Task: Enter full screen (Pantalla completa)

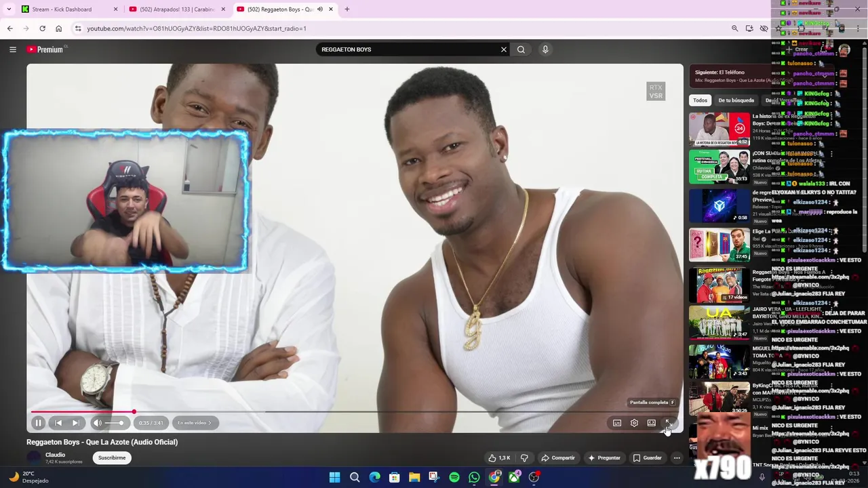Action: 668,423
